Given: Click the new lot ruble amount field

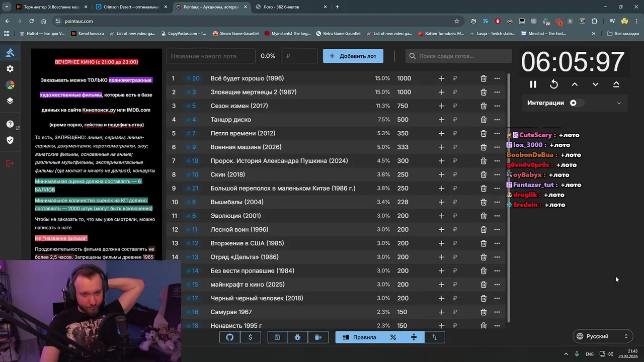Looking at the screenshot, I should [x=299, y=56].
